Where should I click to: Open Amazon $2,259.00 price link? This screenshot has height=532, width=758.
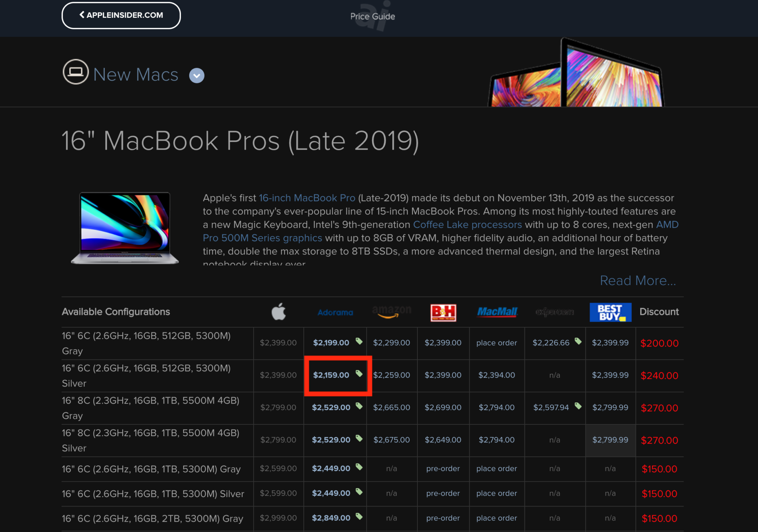tap(392, 375)
